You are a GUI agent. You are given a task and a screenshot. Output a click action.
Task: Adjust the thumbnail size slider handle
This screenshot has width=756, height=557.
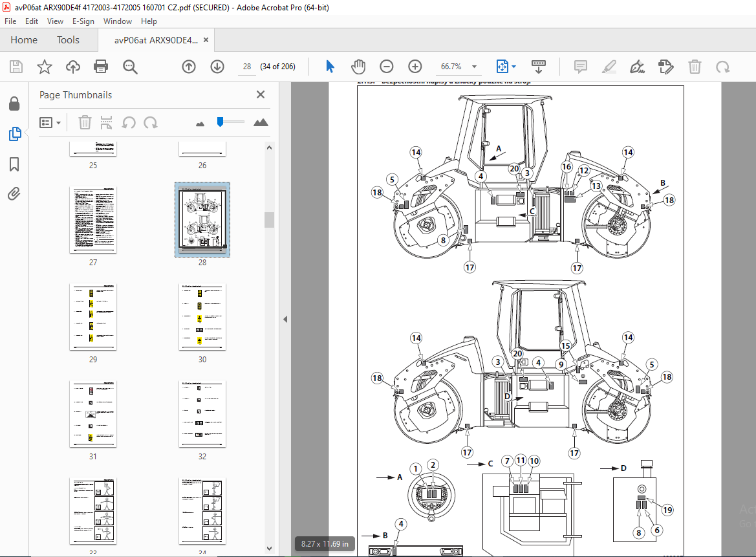click(221, 122)
